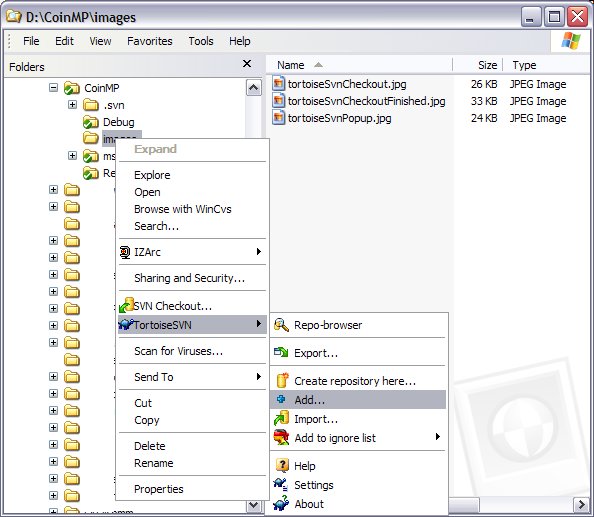Click the Export icon in TortoiseSVN submenu
The height and width of the screenshot is (517, 594).
[x=281, y=353]
